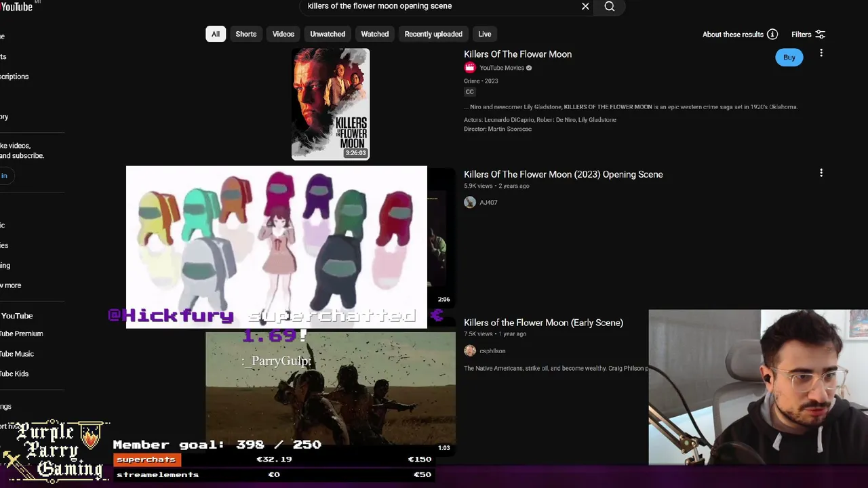This screenshot has height=488, width=868.
Task: Open the three-dot menu for Killers Of The Flower Moon movie
Action: click(821, 53)
